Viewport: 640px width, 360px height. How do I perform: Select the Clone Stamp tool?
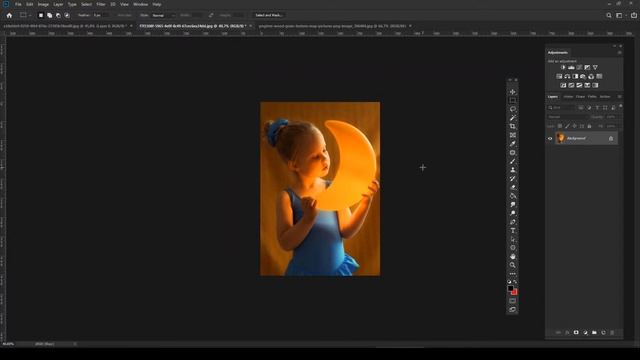[513, 170]
